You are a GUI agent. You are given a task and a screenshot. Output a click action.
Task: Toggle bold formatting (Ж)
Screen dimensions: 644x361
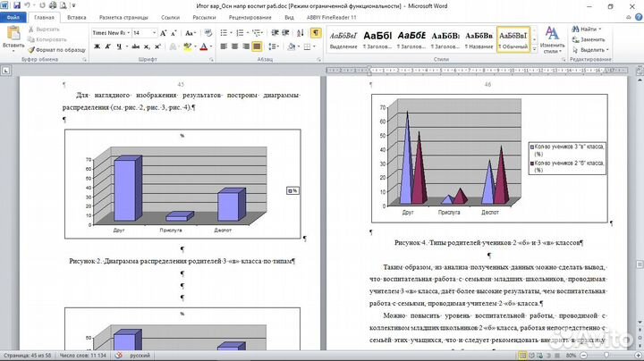[x=96, y=46]
